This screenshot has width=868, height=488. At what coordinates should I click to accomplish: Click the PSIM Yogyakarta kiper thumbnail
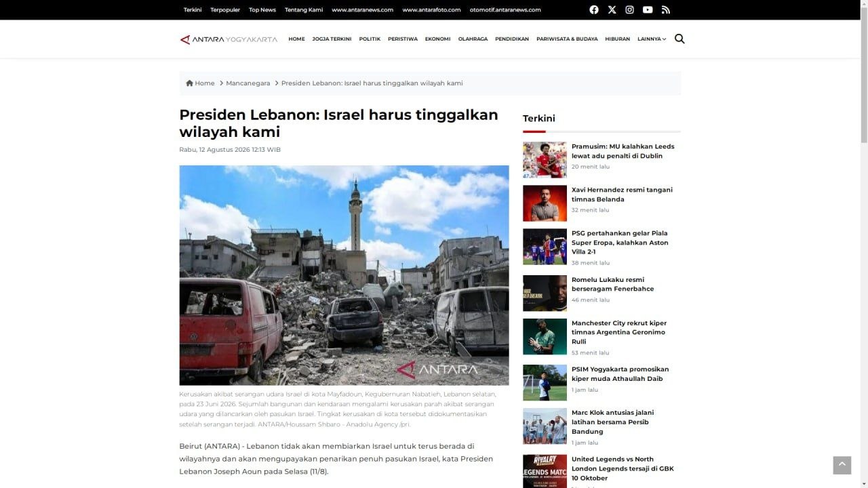pos(545,383)
